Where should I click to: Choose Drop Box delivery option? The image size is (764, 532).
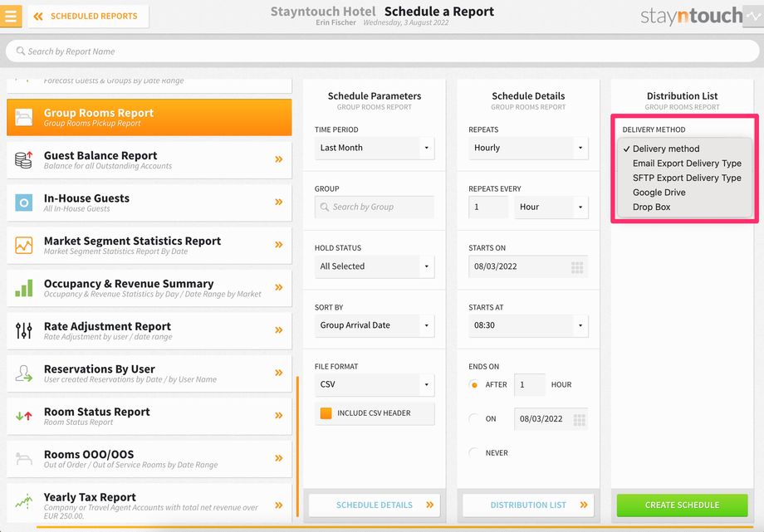[684, 207]
